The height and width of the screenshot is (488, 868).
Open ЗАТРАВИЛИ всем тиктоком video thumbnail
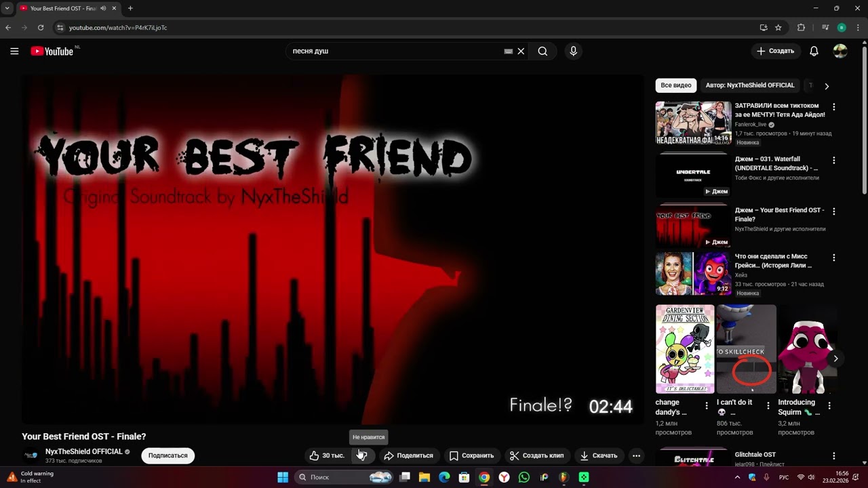click(693, 123)
